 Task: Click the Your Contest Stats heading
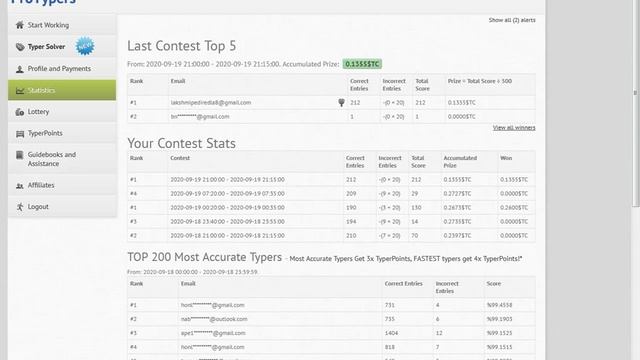pyautogui.click(x=181, y=143)
